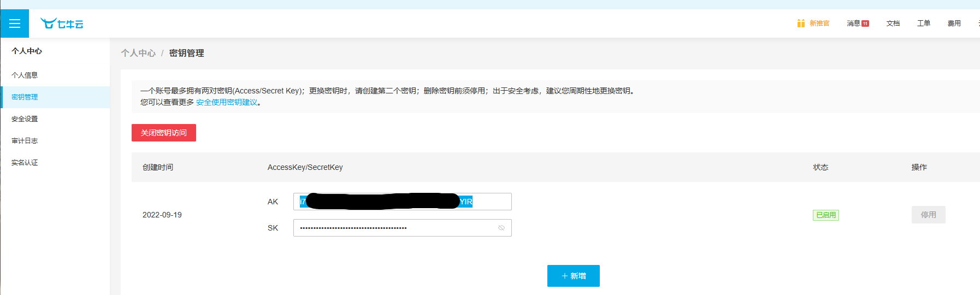
Task: Click the SK secret key field
Action: coord(403,228)
